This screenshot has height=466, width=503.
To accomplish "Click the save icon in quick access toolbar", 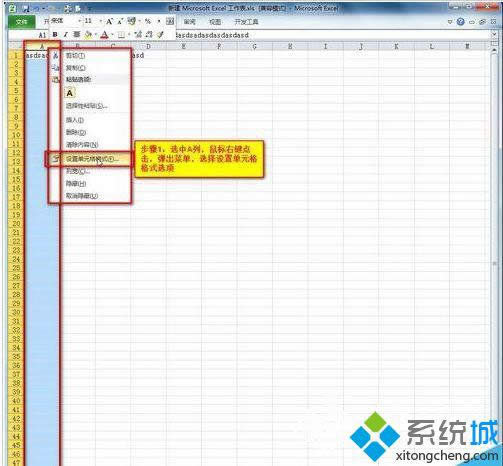I will click(x=26, y=8).
